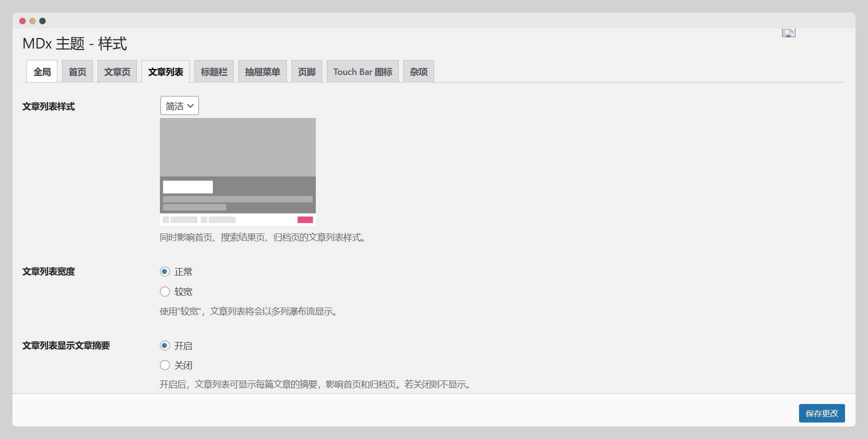Viewport: 868px width, 439px height.
Task: Open the 抽屉菜单 tab
Action: point(262,72)
